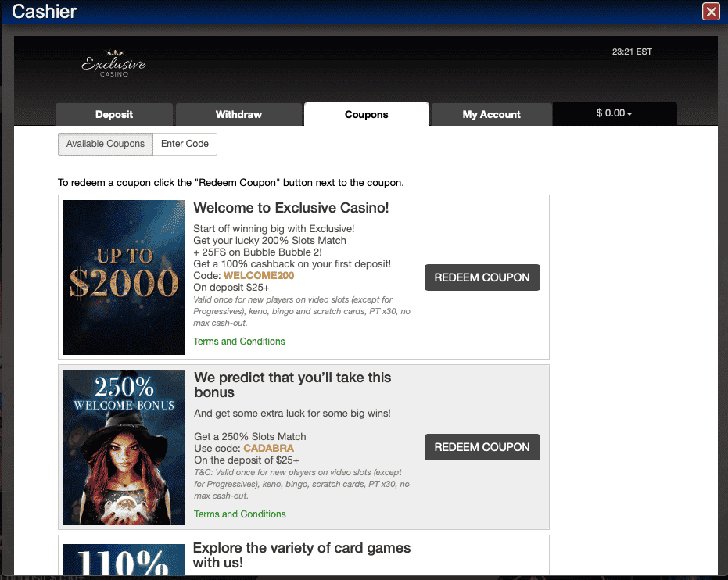Screen dimensions: 728x580
Task: Select the CADABRA code text
Action: [268, 448]
